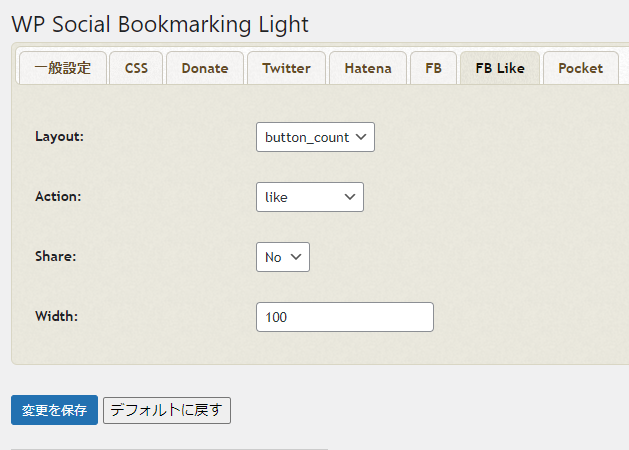
Task: Expand the Layout button_count dropdown
Action: 315,137
